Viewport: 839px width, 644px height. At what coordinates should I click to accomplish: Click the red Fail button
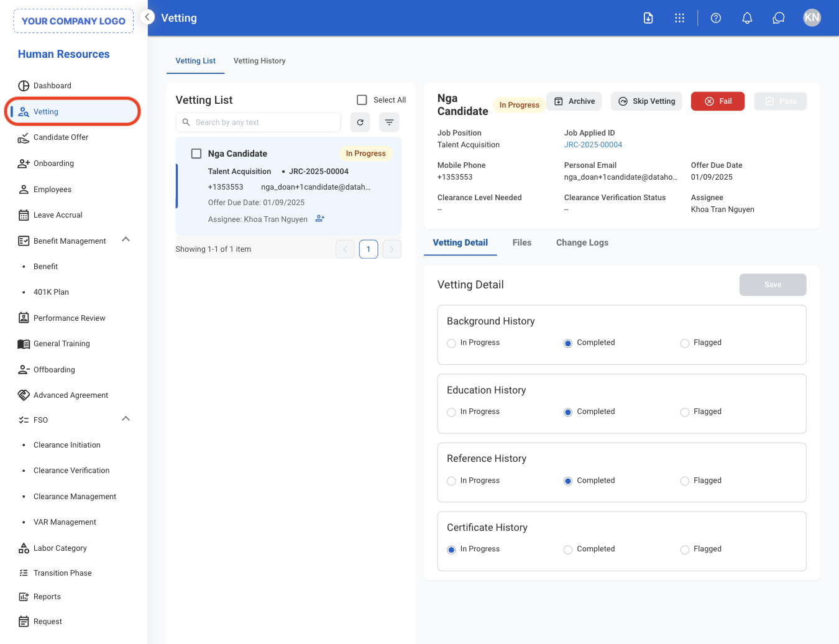[718, 101]
